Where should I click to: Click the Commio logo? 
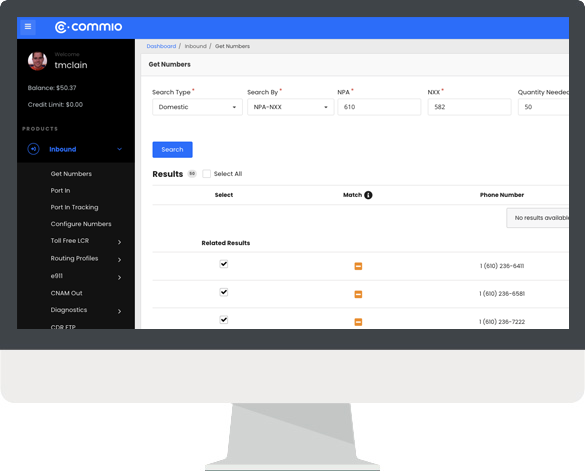pyautogui.click(x=88, y=27)
